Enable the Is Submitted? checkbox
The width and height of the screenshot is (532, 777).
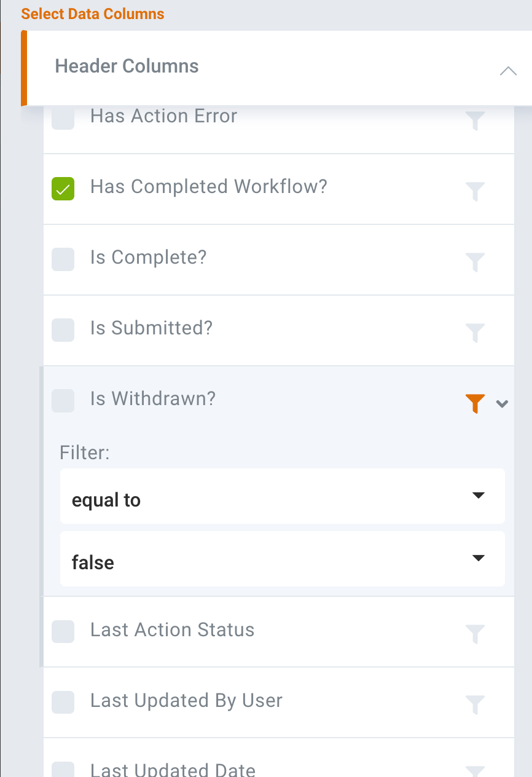click(63, 330)
